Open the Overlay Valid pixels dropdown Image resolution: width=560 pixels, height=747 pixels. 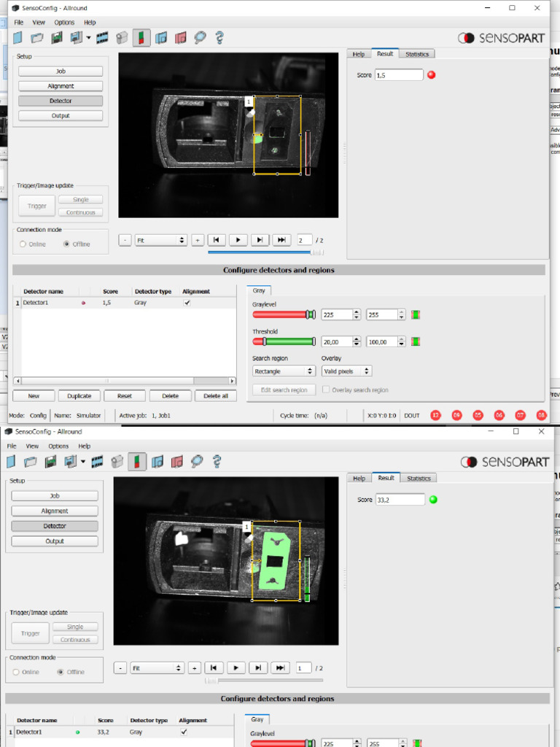point(346,371)
